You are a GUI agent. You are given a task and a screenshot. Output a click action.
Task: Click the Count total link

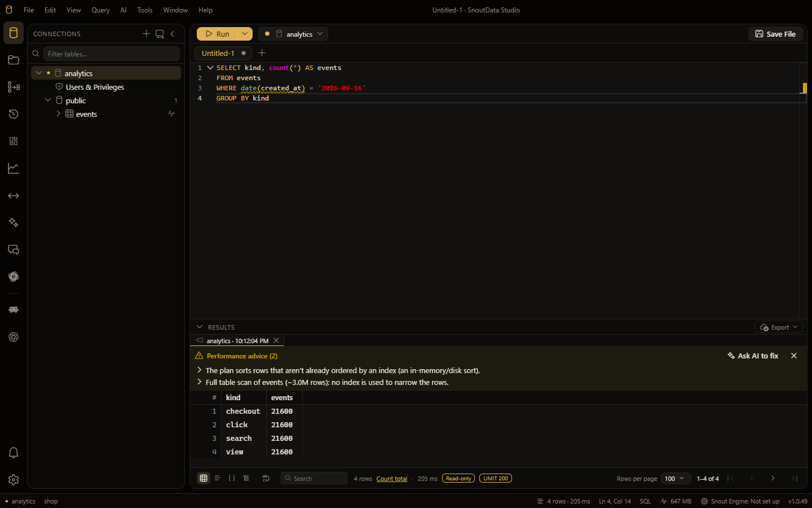pyautogui.click(x=392, y=479)
